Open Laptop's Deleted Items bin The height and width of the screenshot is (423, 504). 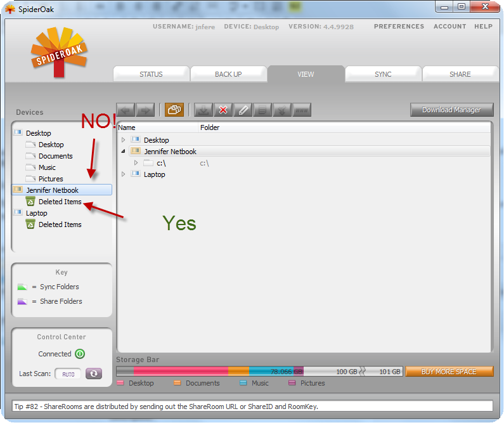(x=60, y=225)
